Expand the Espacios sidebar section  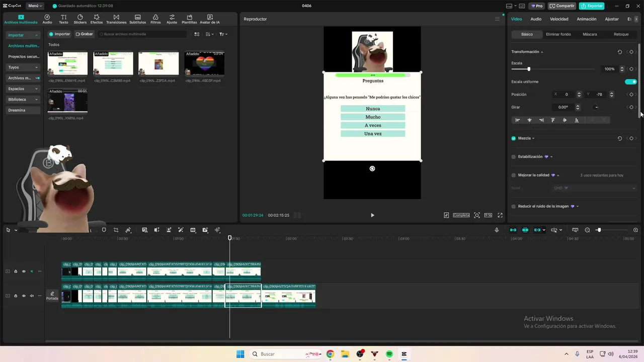click(23, 88)
